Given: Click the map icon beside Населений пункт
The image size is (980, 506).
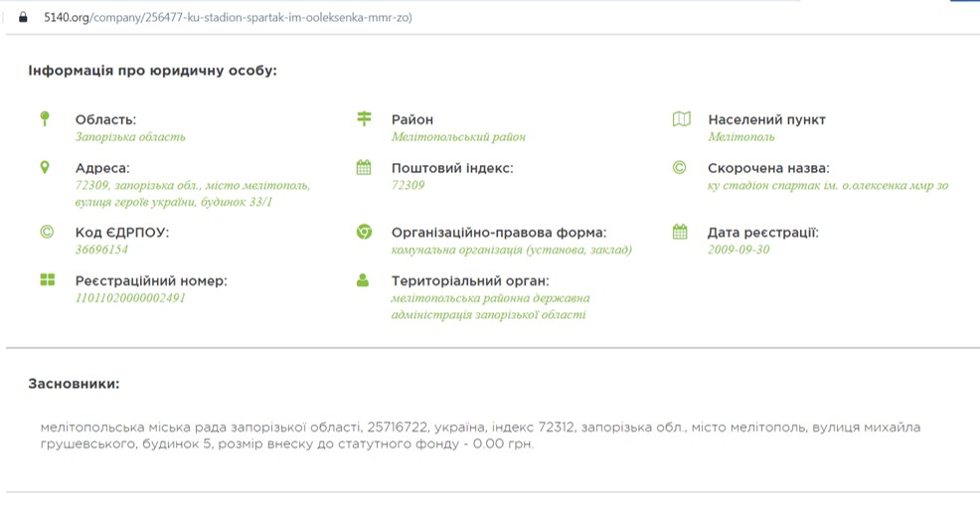Looking at the screenshot, I should 681,119.
